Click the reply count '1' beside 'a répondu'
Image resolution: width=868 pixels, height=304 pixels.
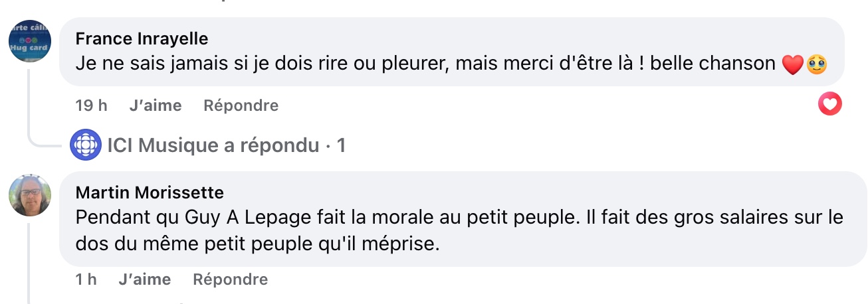(x=341, y=145)
